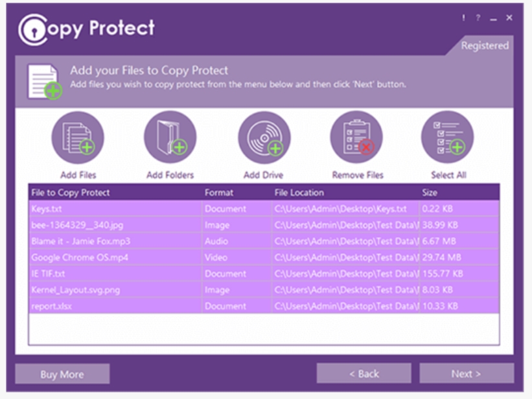Minimize the Copy Protect window
This screenshot has width=532, height=399.
pos(493,19)
